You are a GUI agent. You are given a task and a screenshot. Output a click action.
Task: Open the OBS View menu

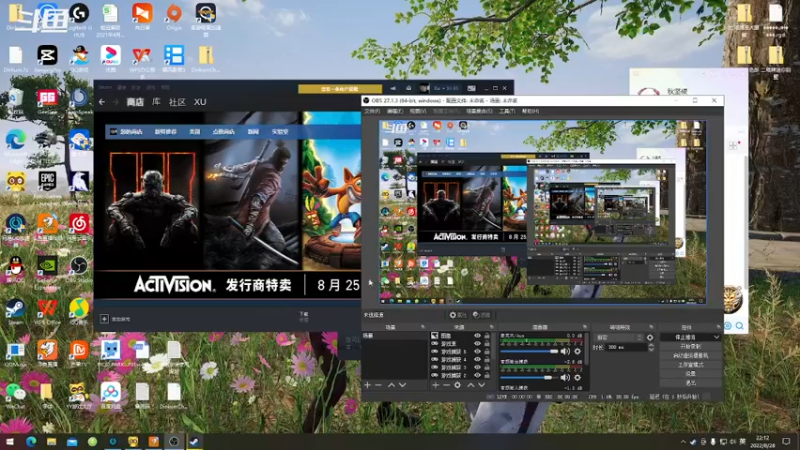click(x=418, y=111)
